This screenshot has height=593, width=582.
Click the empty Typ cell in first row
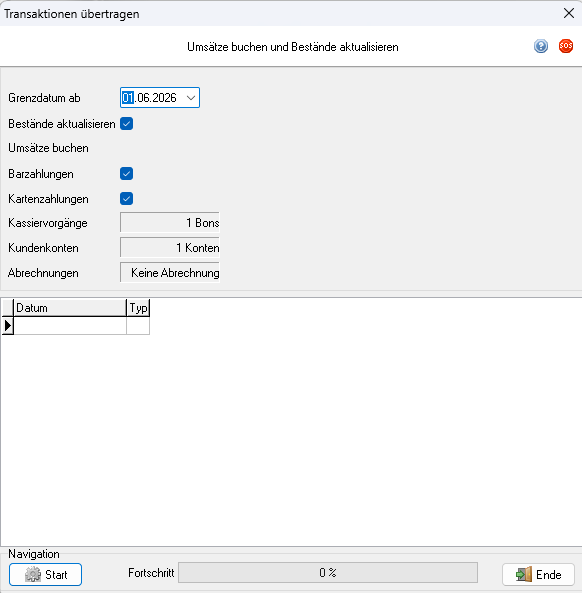point(138,326)
